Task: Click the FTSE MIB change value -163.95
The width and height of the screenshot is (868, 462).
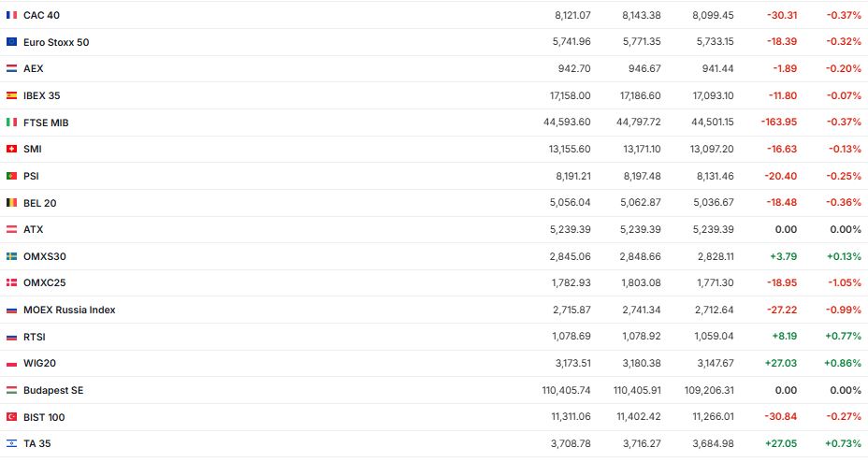Action: tap(778, 123)
